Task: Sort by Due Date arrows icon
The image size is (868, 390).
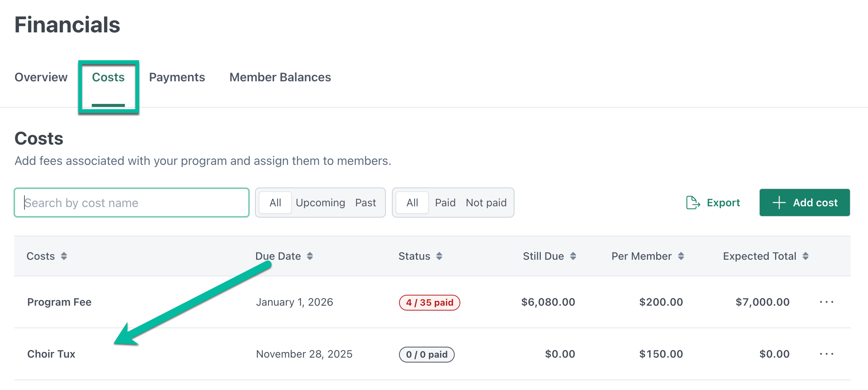Action: [310, 256]
